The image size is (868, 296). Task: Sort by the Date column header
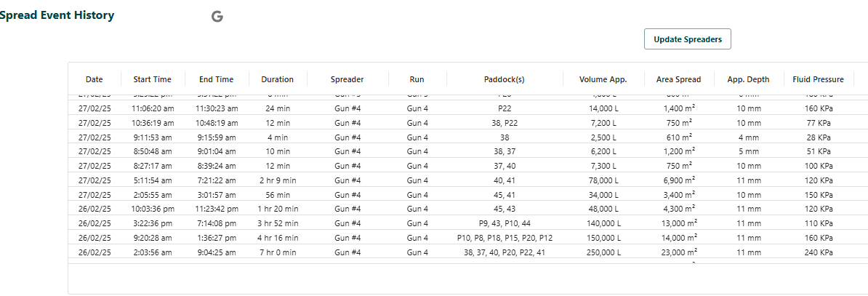(94, 79)
